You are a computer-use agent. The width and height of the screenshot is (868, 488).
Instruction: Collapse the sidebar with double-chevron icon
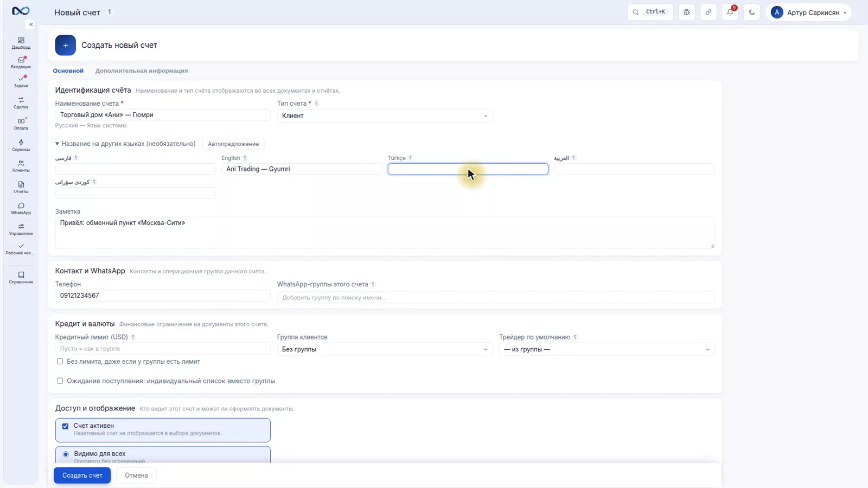(31, 24)
